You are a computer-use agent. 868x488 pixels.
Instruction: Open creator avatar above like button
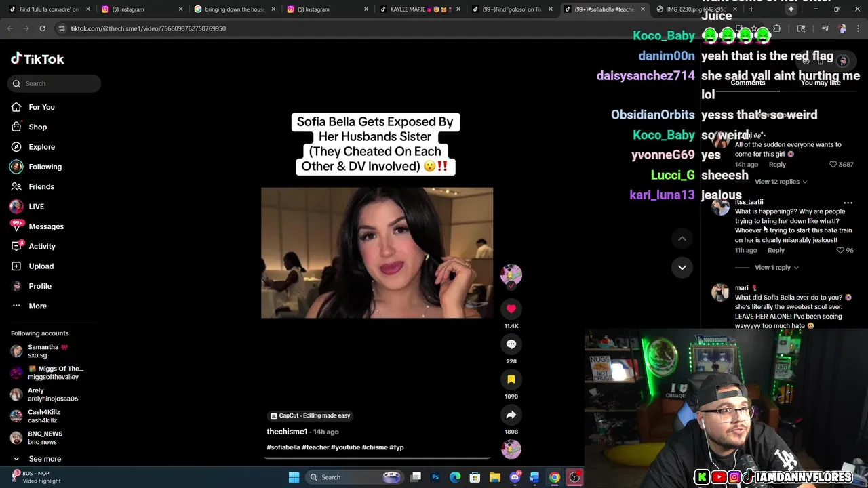point(511,274)
